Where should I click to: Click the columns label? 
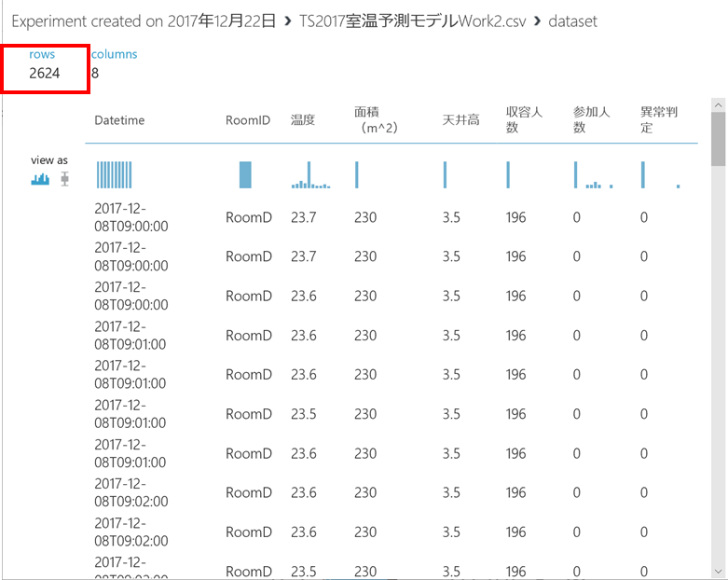115,54
